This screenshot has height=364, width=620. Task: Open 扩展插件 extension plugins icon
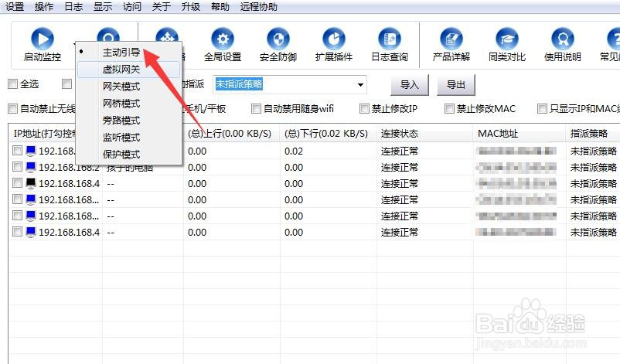pyautogui.click(x=334, y=39)
